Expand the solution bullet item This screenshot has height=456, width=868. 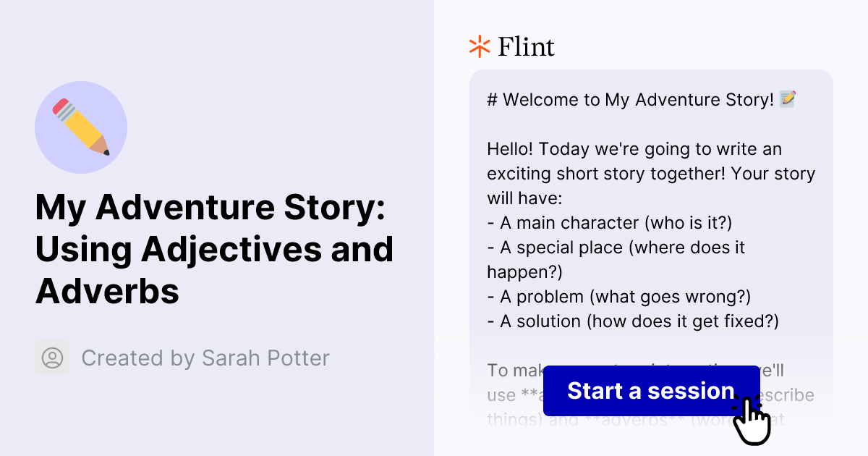(x=633, y=321)
